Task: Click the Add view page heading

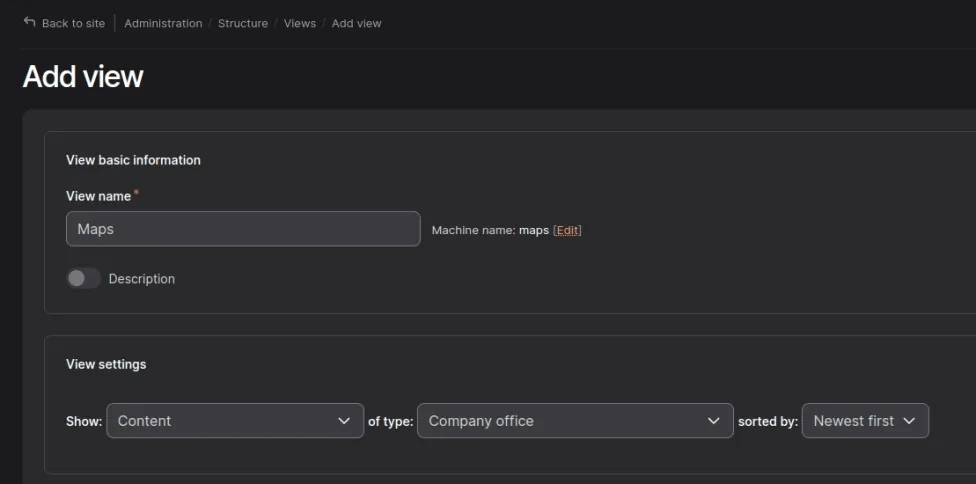Action: click(83, 77)
